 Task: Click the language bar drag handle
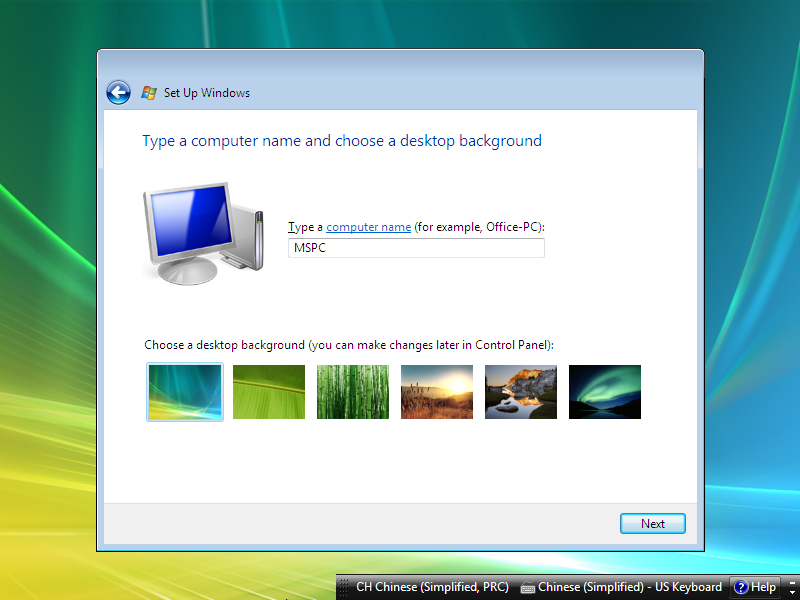coord(344,587)
